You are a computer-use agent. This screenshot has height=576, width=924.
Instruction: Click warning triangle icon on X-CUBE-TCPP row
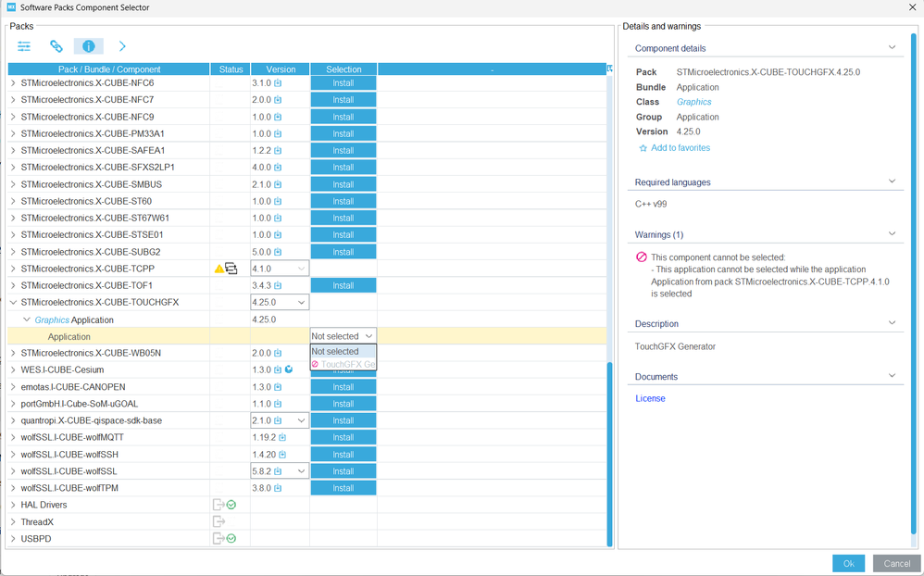[219, 269]
